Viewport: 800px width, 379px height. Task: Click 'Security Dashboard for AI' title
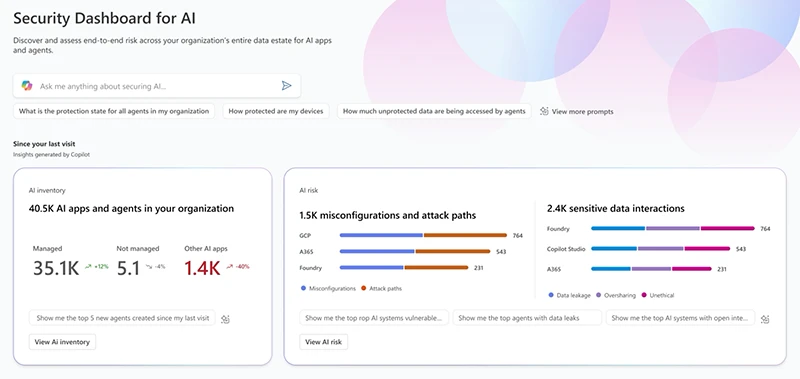[x=105, y=18]
